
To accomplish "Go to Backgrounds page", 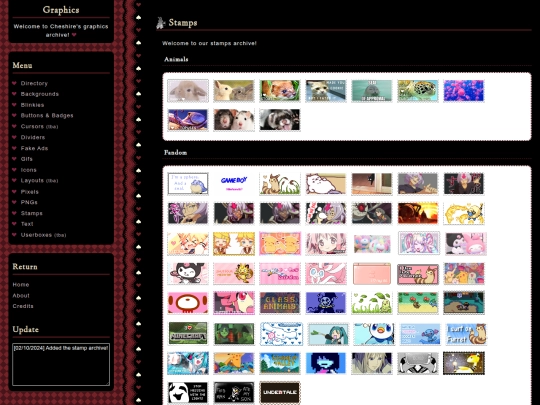I will click(x=40, y=94).
